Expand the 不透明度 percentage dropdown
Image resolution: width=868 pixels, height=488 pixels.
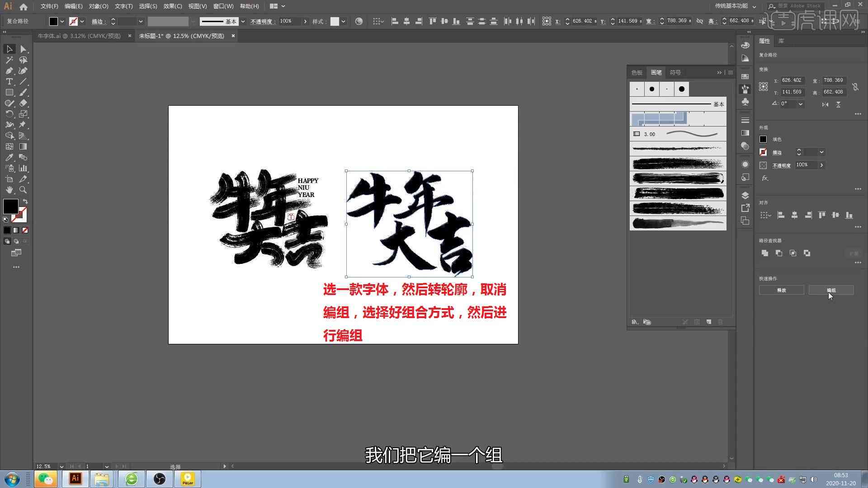[822, 165]
